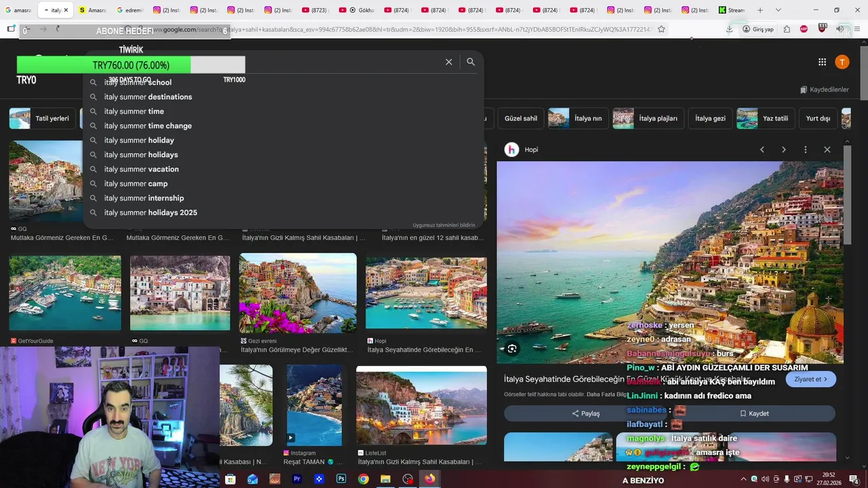Launch Premiere Pro from the taskbar
This screenshot has height=488, width=868.
[297, 479]
